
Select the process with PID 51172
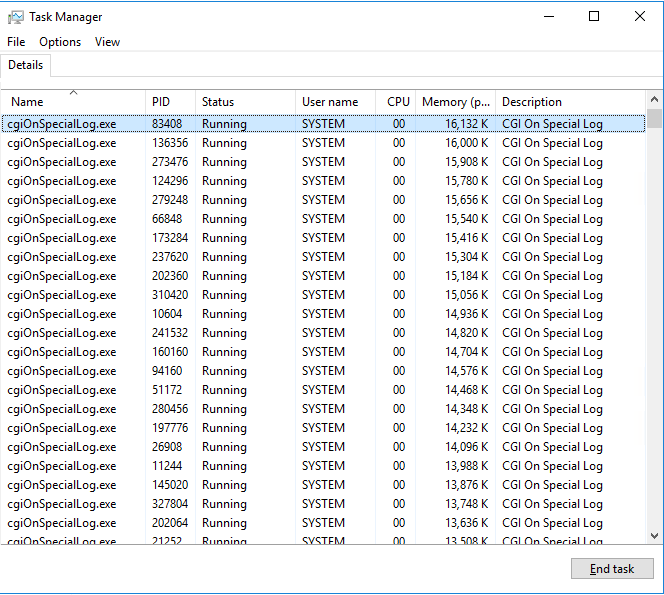pyautogui.click(x=323, y=390)
